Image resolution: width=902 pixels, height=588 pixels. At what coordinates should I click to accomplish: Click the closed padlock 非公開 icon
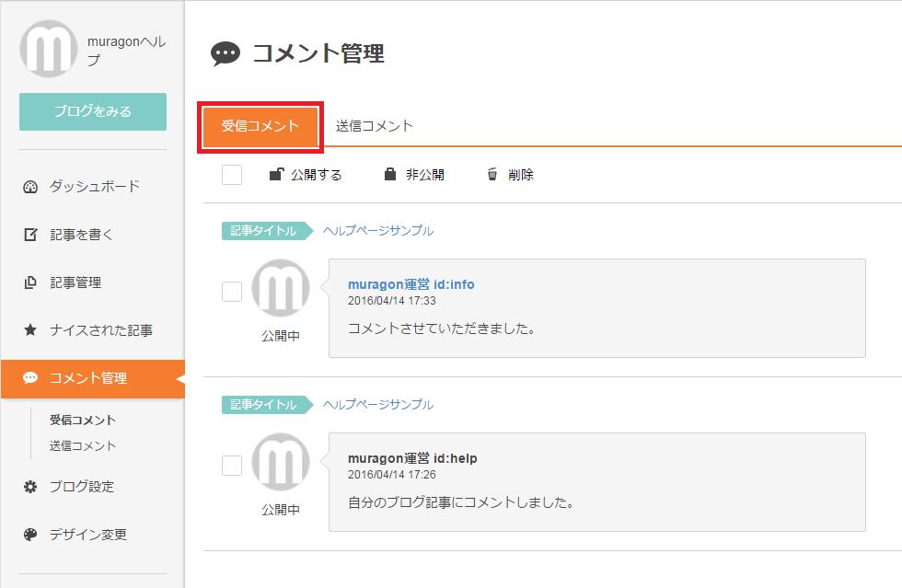(x=390, y=174)
